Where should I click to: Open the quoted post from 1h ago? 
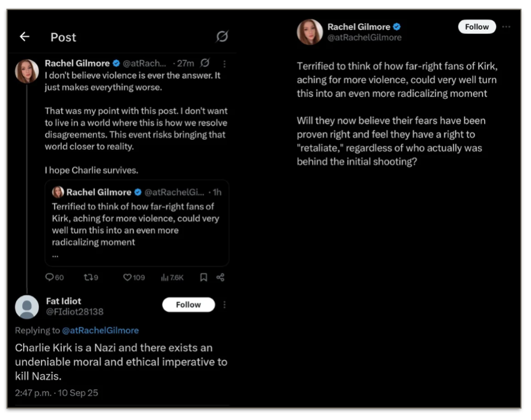137,223
